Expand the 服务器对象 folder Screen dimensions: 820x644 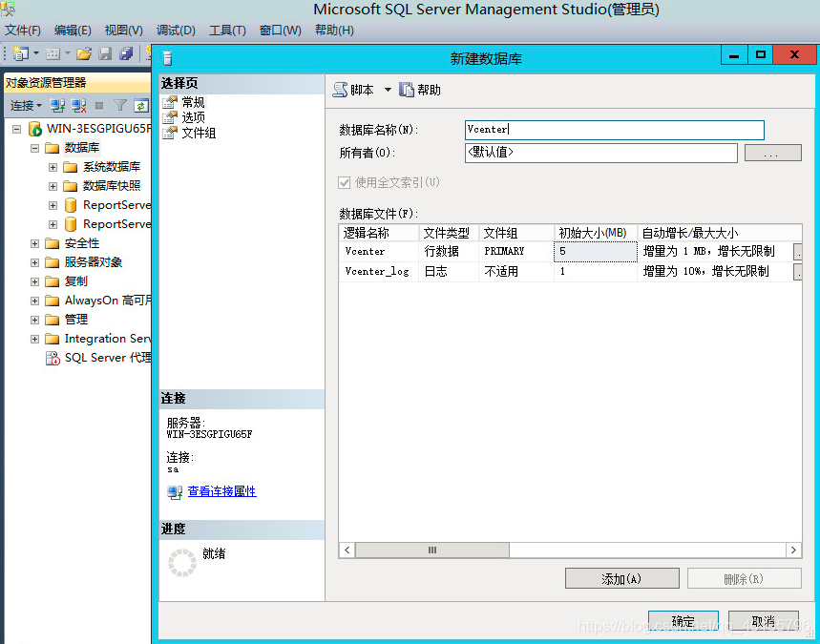coord(34,262)
